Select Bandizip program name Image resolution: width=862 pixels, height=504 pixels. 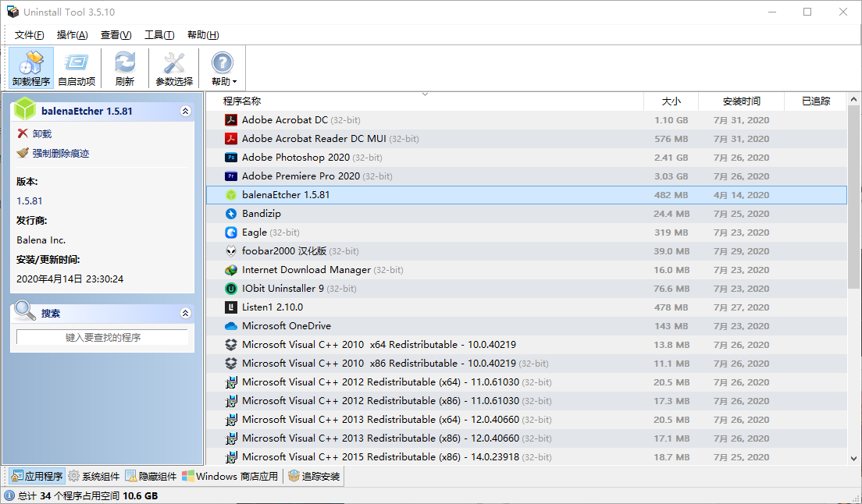point(261,214)
